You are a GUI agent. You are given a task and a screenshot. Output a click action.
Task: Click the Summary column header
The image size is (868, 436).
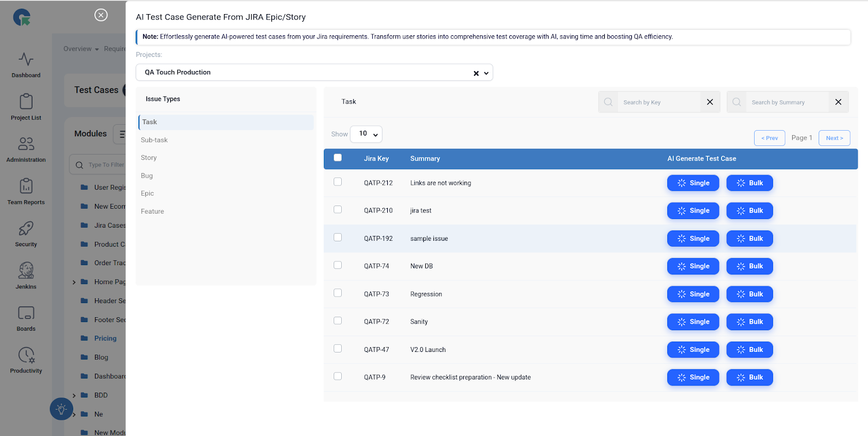click(x=425, y=159)
